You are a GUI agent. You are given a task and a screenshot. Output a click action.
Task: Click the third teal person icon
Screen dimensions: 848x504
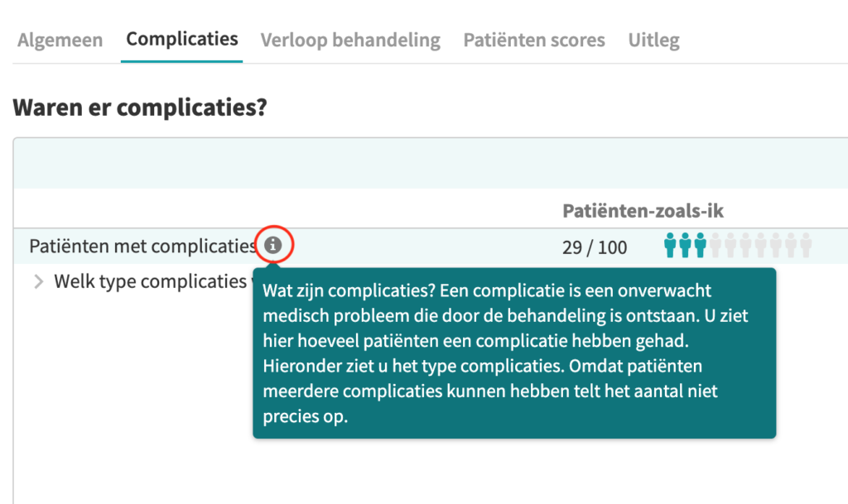point(701,245)
